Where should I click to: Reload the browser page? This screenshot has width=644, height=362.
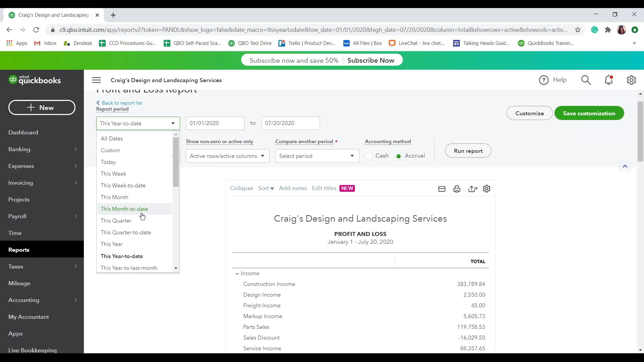pos(36,30)
